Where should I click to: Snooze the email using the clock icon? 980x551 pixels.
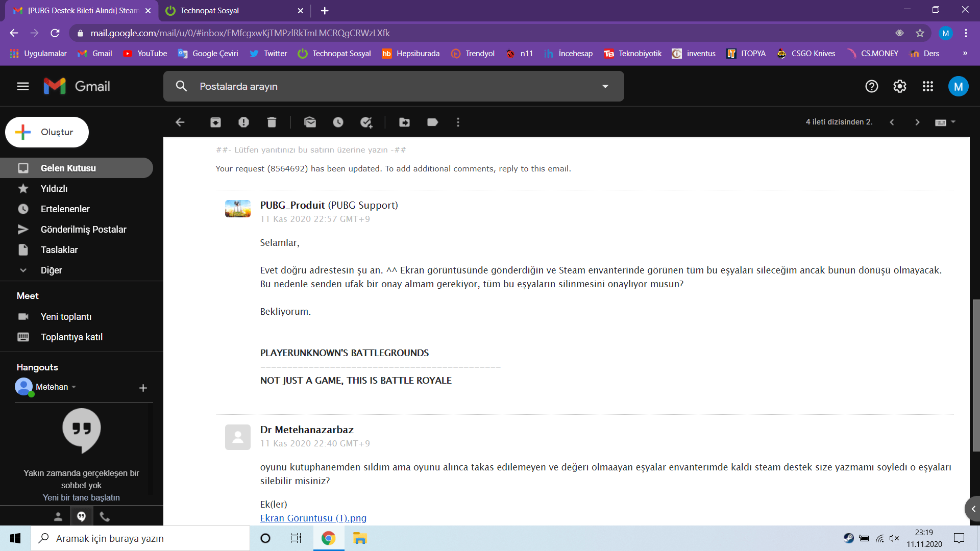(338, 122)
